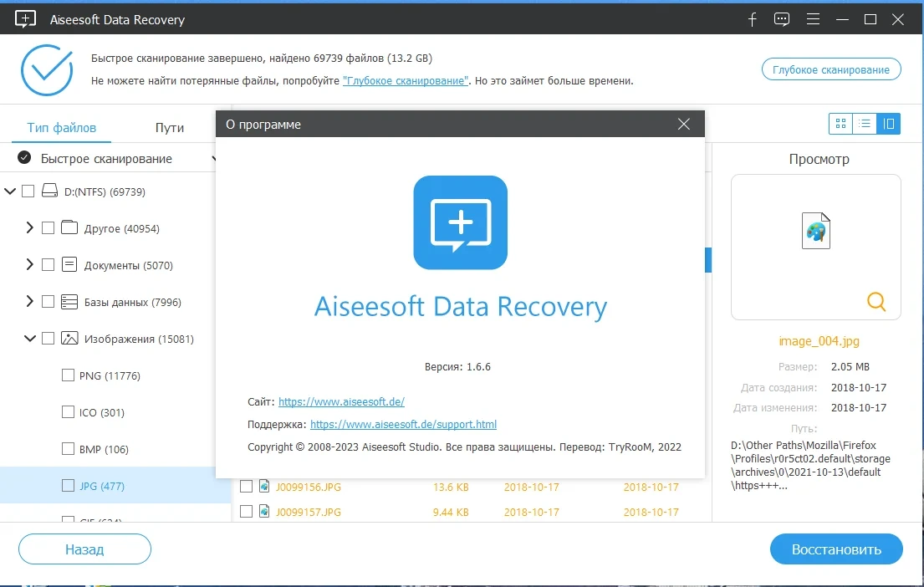This screenshot has width=924, height=587.
Task: Click the database icon beside Базы данных
Action: (69, 301)
